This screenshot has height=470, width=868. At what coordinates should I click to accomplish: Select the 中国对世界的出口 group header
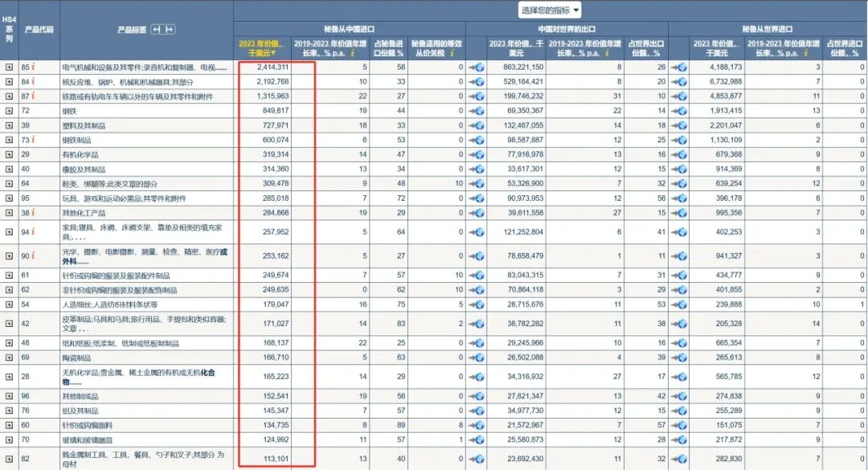click(567, 29)
